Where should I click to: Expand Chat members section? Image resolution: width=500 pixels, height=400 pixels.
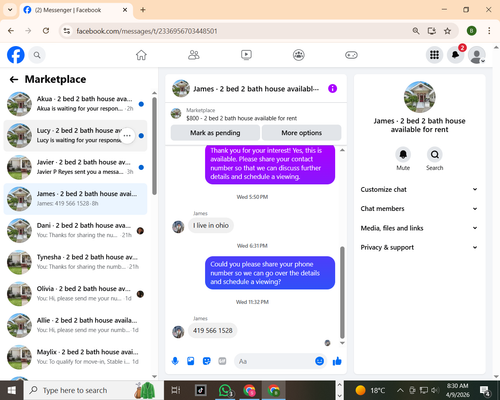coord(419,209)
